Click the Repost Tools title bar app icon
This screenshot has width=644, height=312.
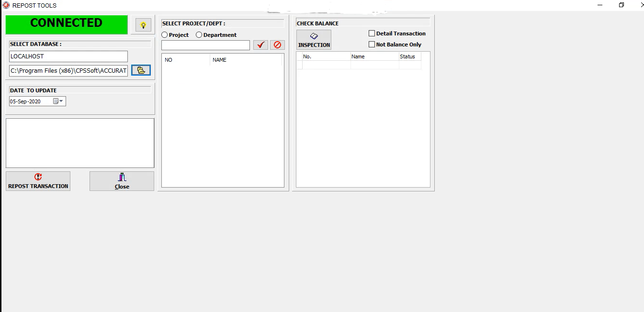(x=6, y=5)
